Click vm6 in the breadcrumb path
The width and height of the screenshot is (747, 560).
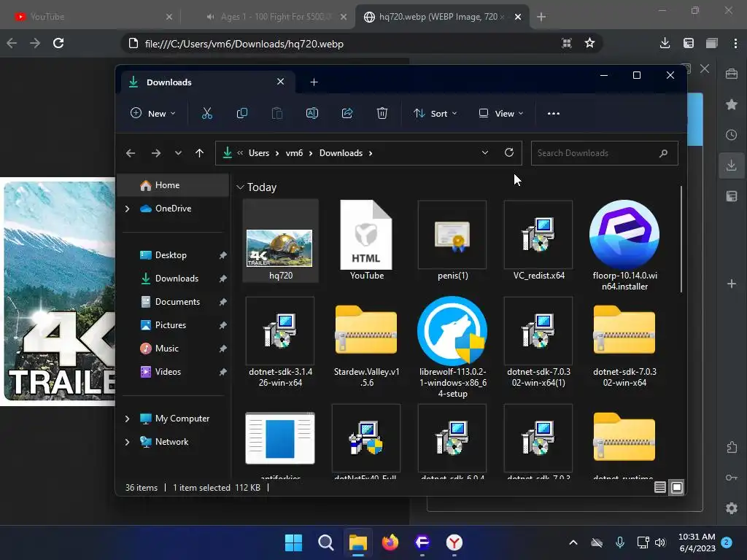click(x=294, y=153)
